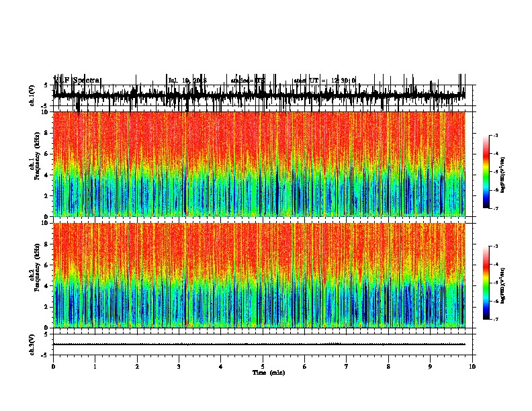Viewport: 532px width, 411px height.
Task: Click the log(PSD) units label beside ch.2 color bar
Action: 503,285
